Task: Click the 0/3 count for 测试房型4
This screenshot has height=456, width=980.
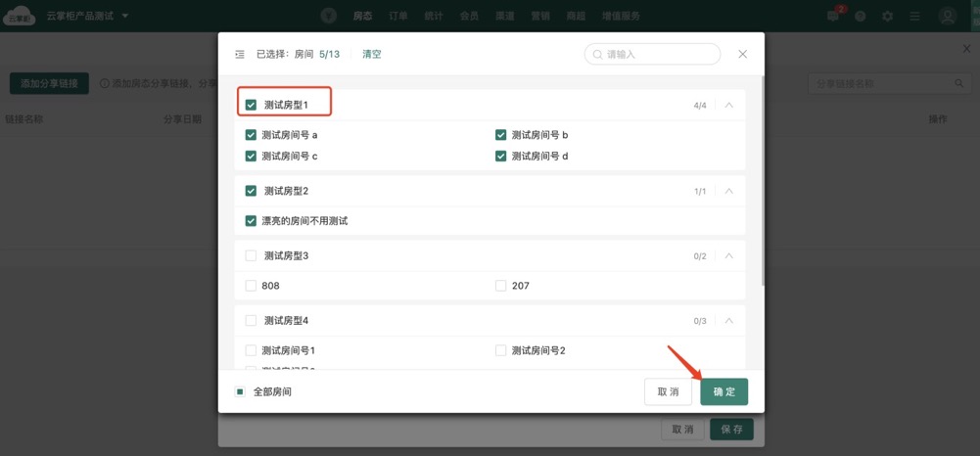Action: coord(700,321)
